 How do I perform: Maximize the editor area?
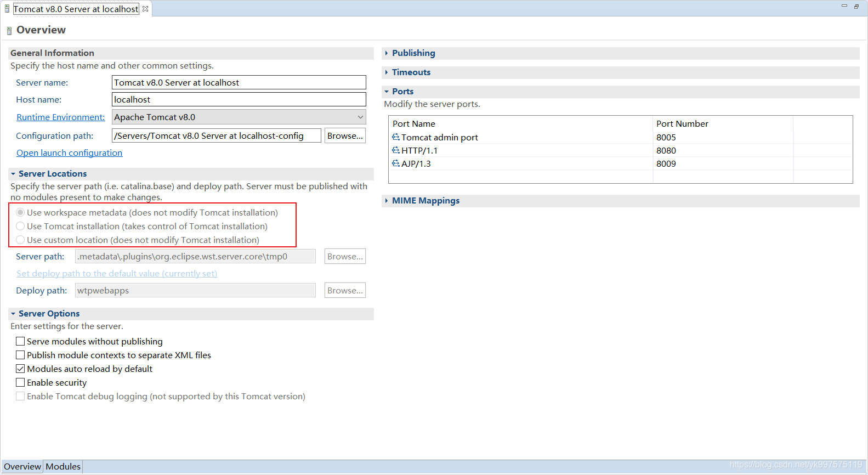(x=856, y=6)
